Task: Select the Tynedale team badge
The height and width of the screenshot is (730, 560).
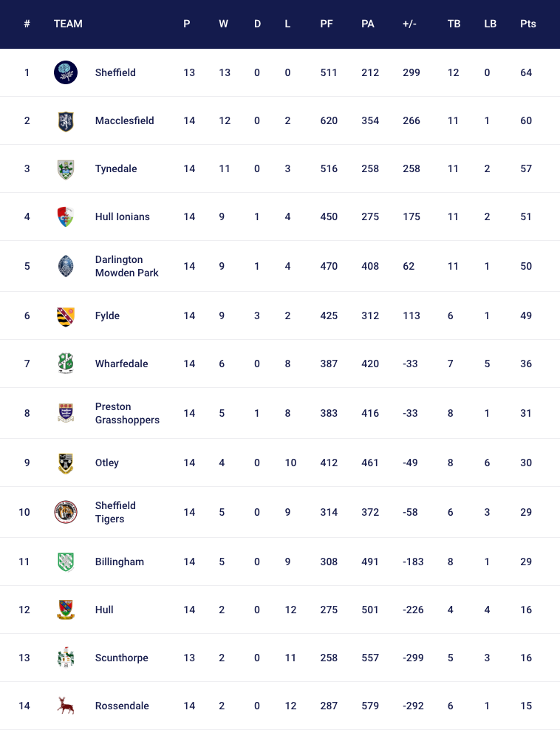Action: 66,168
